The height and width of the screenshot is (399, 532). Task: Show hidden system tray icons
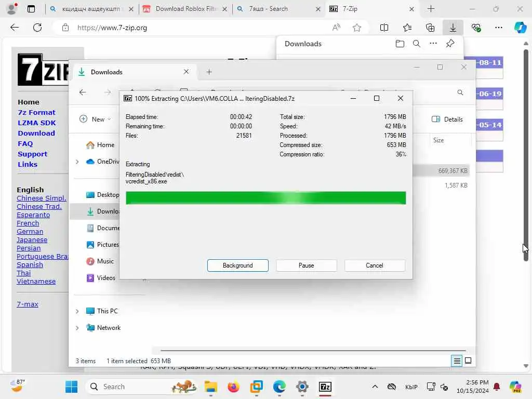tap(375, 387)
